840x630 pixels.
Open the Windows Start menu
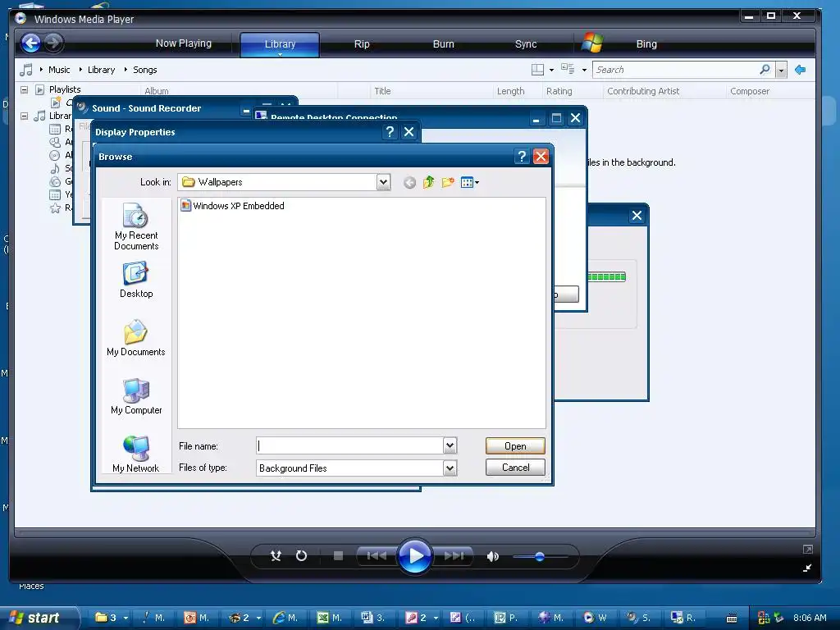(x=39, y=618)
